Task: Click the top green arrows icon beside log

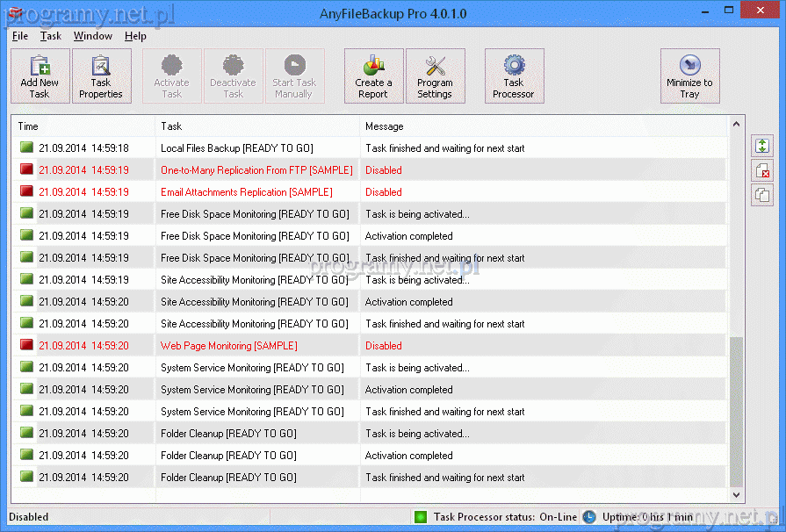Action: coord(761,147)
